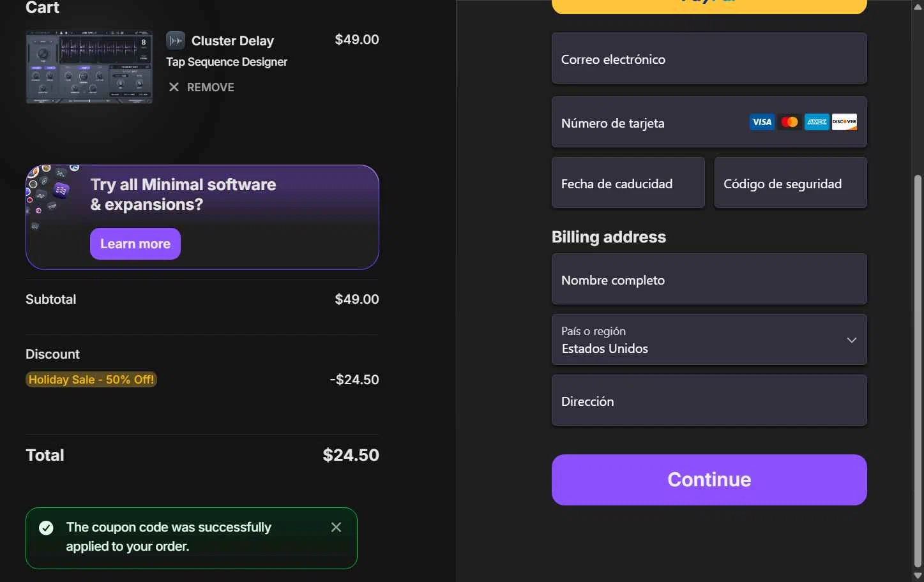
Task: Remove Cluster Delay from the cart
Action: (201, 87)
